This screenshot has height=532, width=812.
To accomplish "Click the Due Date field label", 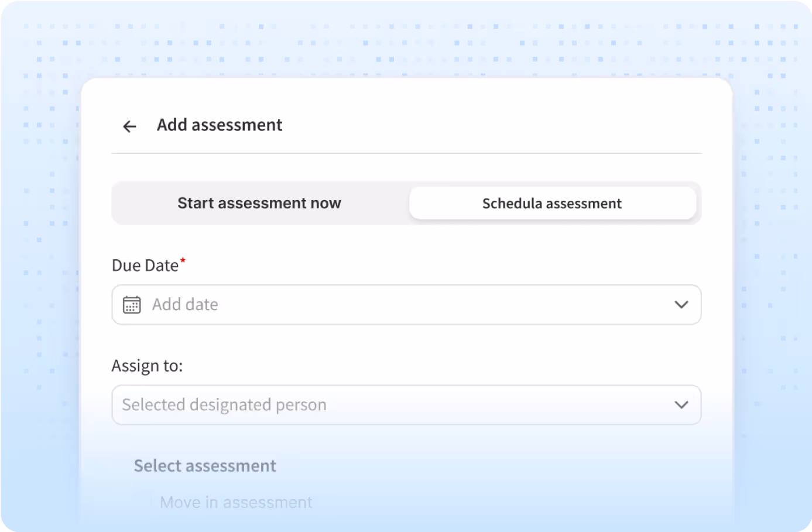I will click(x=145, y=265).
